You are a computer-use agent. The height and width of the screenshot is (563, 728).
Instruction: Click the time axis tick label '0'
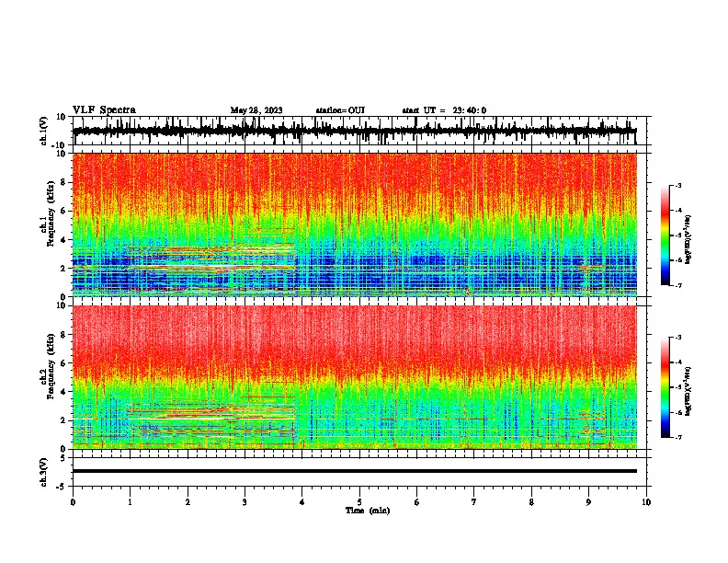click(73, 502)
